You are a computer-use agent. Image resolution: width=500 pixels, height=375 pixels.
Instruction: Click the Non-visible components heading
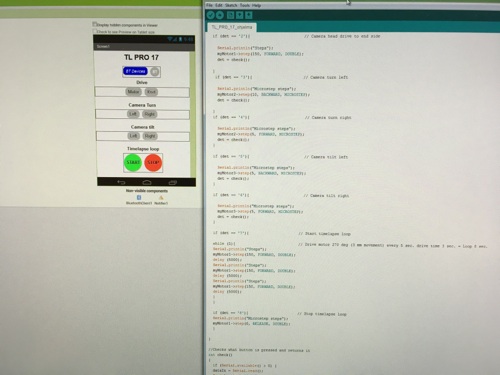click(x=147, y=191)
